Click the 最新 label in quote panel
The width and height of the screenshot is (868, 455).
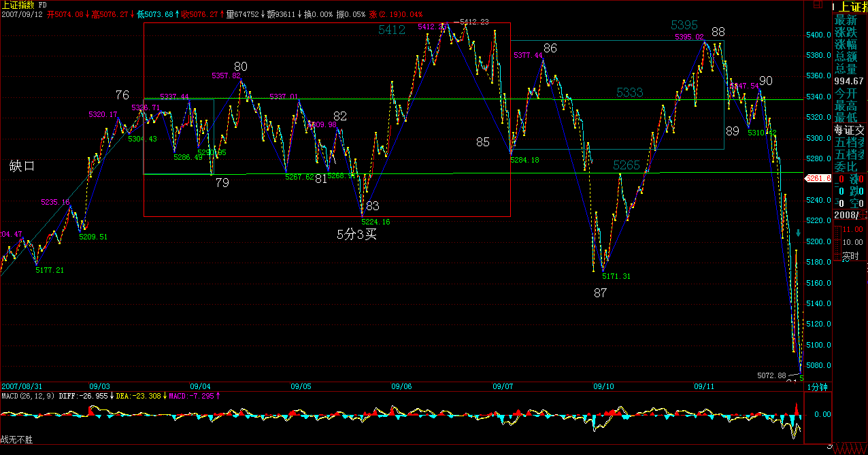pos(846,20)
